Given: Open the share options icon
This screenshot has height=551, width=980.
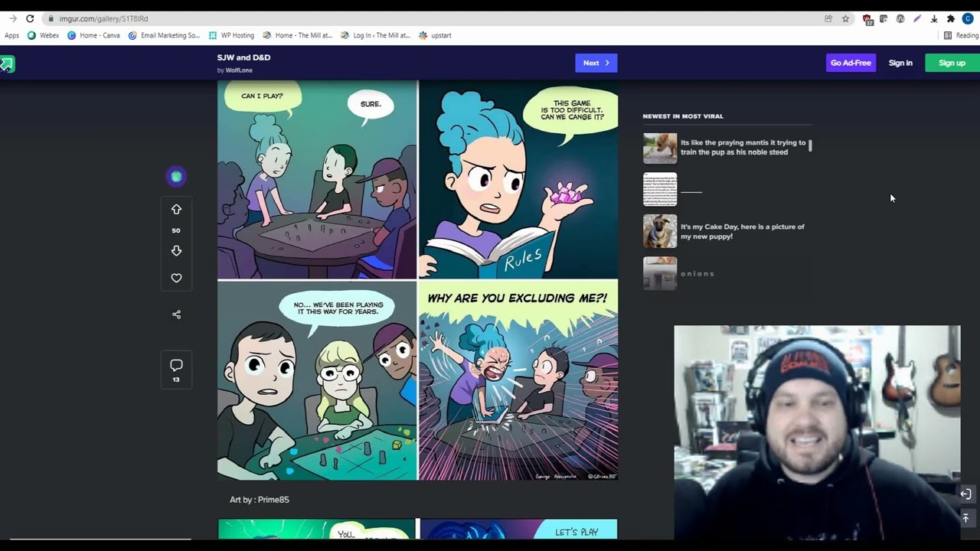Looking at the screenshot, I should tap(176, 315).
